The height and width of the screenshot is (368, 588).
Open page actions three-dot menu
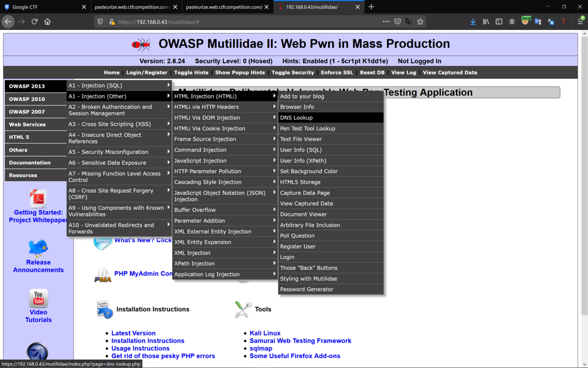386,22
